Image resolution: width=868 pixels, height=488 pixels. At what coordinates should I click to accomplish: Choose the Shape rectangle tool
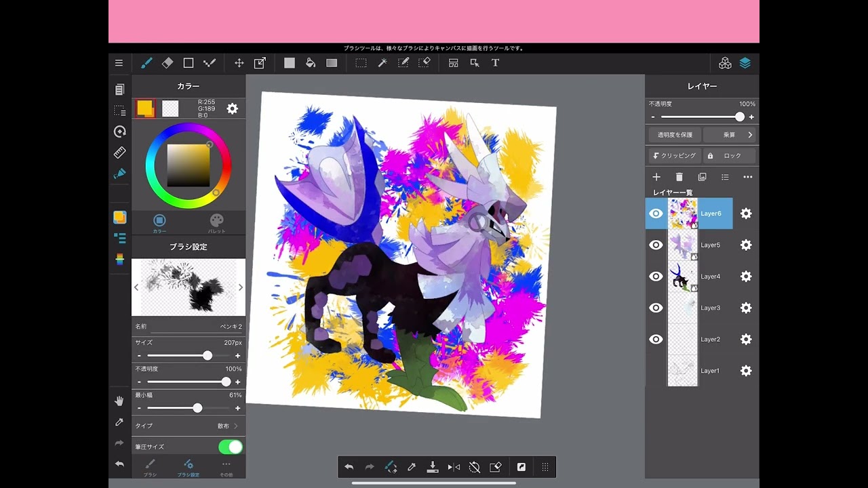click(x=189, y=63)
